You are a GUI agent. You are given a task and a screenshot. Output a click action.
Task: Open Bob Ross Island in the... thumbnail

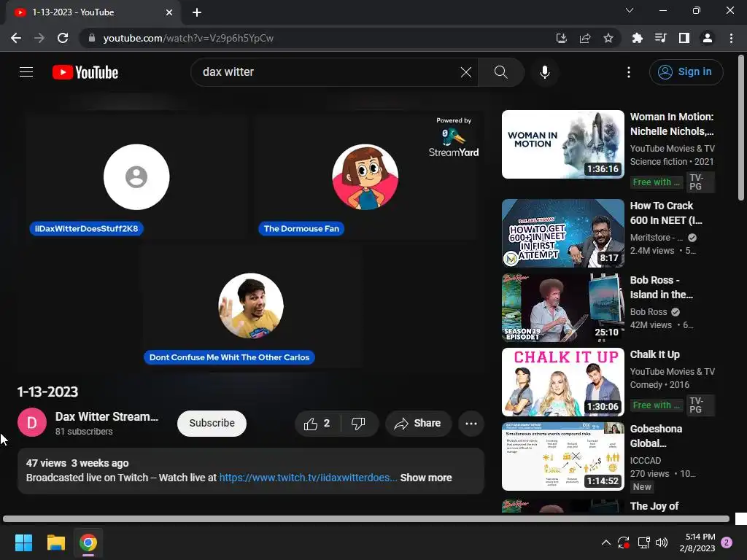click(562, 308)
